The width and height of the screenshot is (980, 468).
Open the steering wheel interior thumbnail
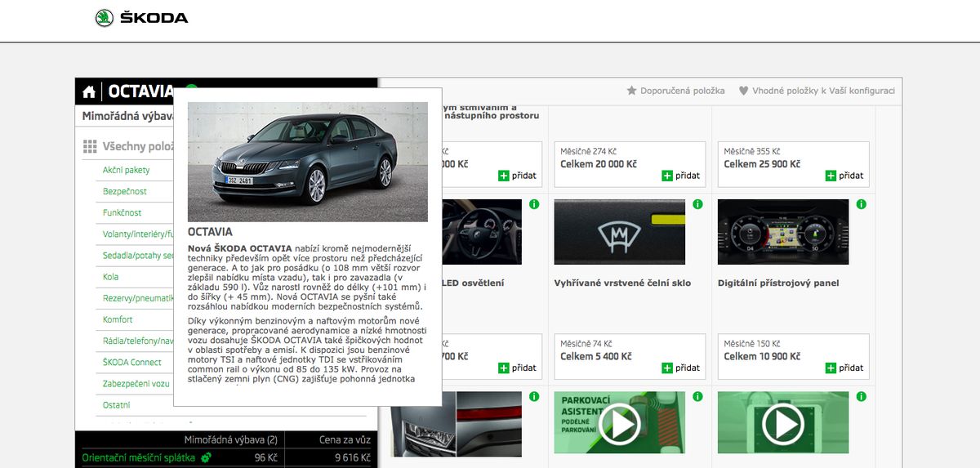click(482, 232)
